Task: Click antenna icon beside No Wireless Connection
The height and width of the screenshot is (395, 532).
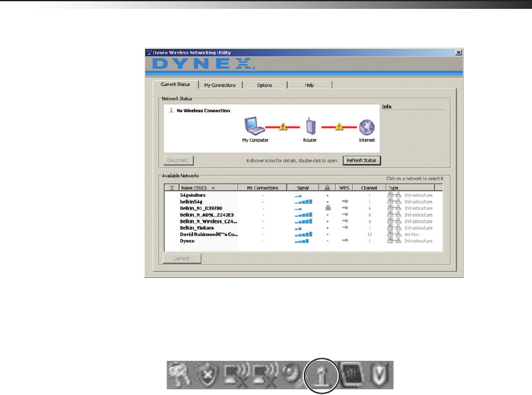Action: 172,110
